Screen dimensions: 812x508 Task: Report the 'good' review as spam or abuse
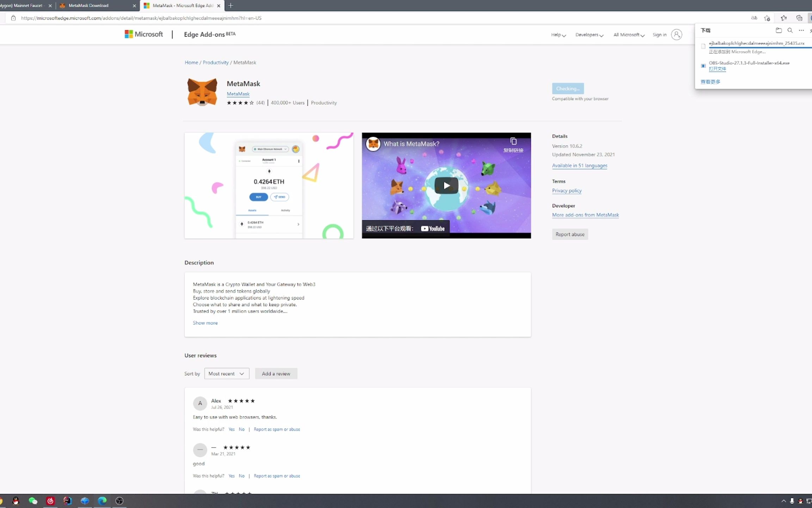(277, 476)
